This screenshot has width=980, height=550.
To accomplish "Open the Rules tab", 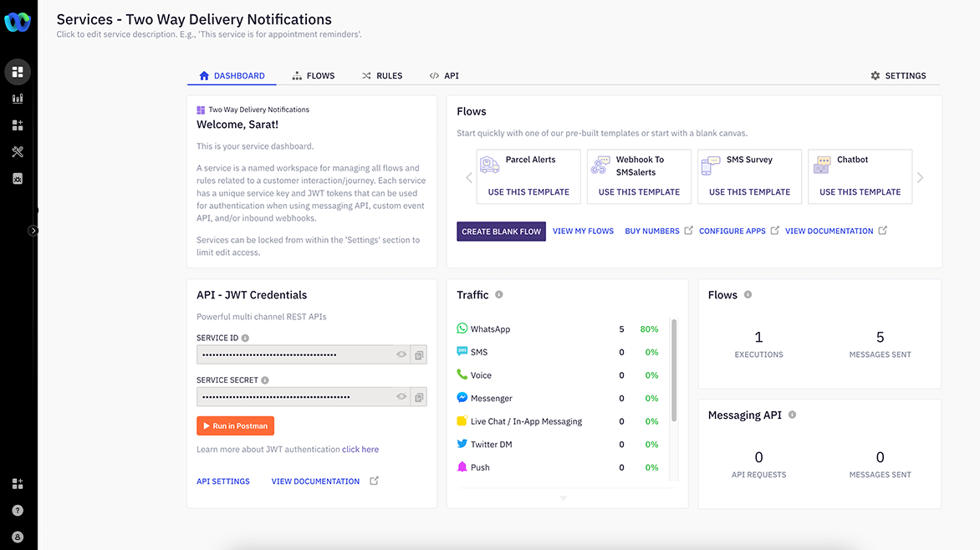I will (382, 76).
